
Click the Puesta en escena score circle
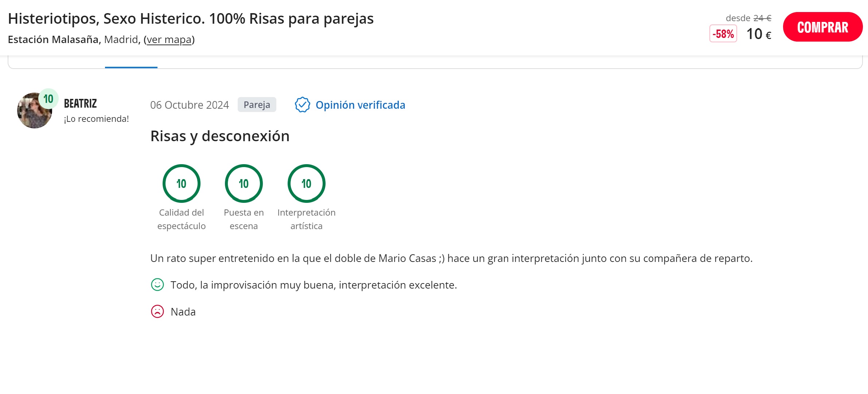click(x=244, y=184)
